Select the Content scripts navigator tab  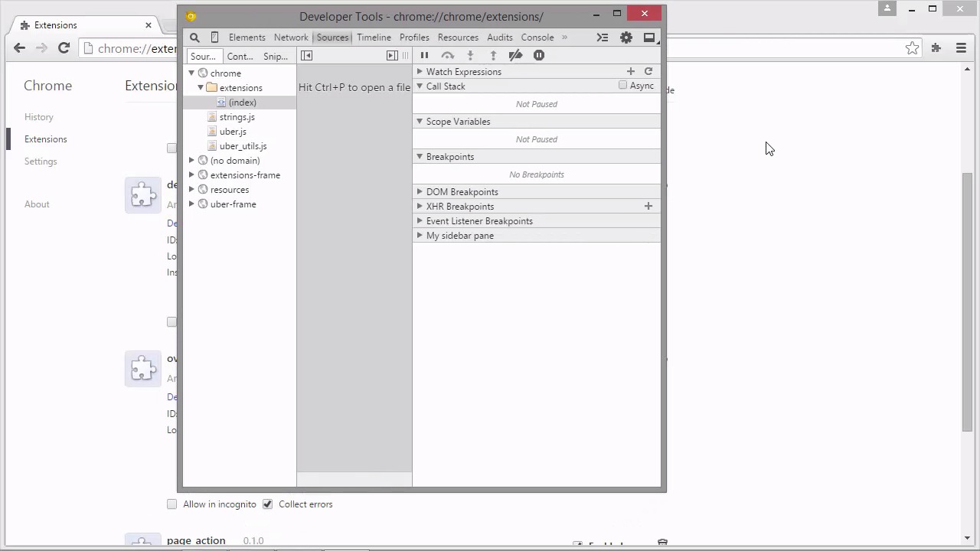pos(240,57)
